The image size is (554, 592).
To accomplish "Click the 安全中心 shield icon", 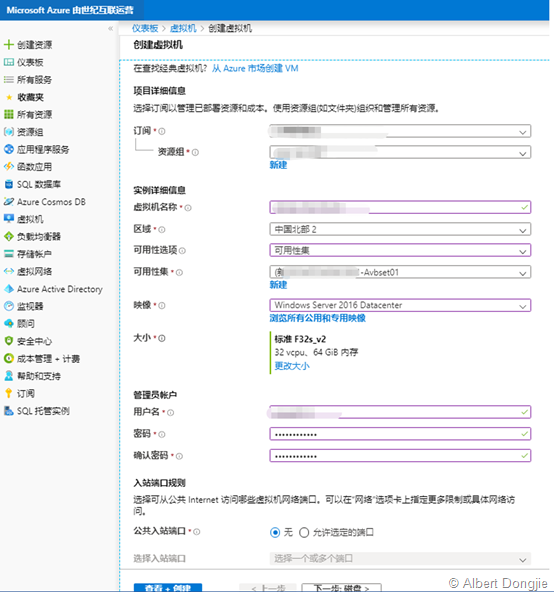I will pyautogui.click(x=8, y=341).
